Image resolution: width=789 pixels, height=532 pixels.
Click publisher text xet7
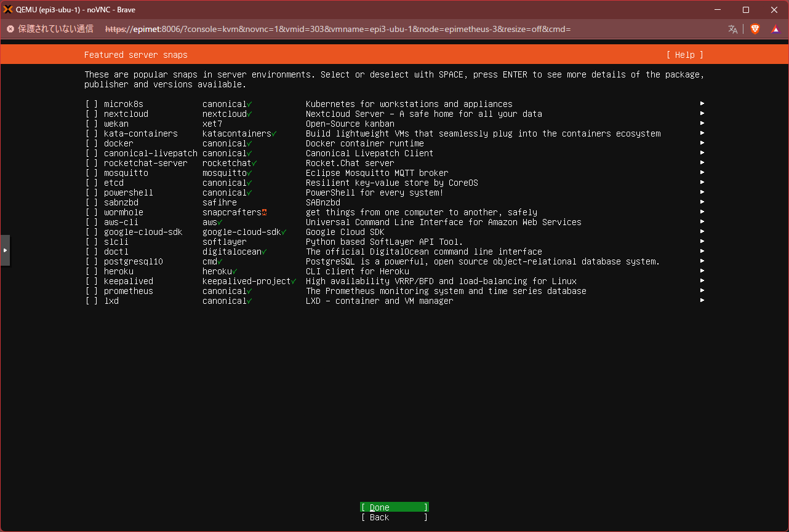212,124
